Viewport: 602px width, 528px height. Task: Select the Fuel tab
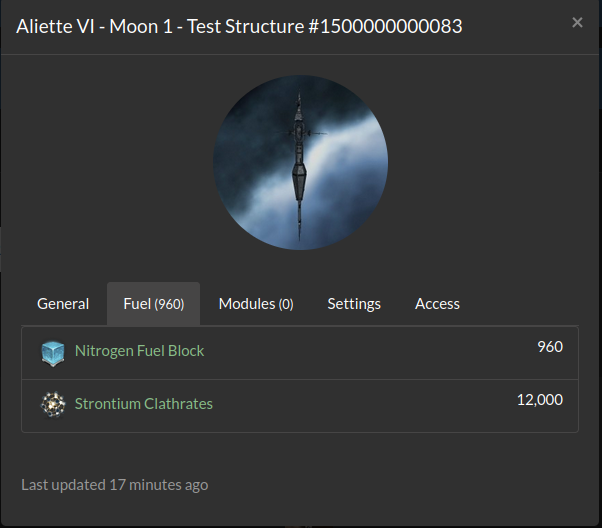coord(153,304)
